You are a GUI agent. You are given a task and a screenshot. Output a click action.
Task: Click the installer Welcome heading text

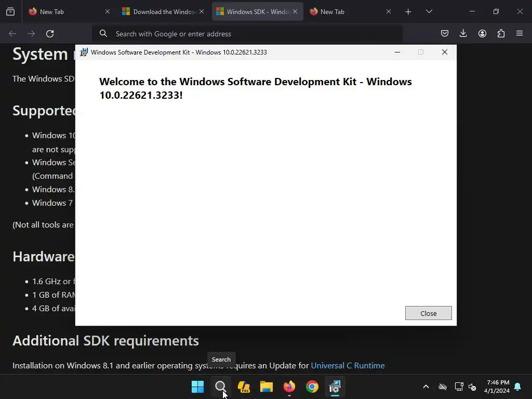point(256,88)
